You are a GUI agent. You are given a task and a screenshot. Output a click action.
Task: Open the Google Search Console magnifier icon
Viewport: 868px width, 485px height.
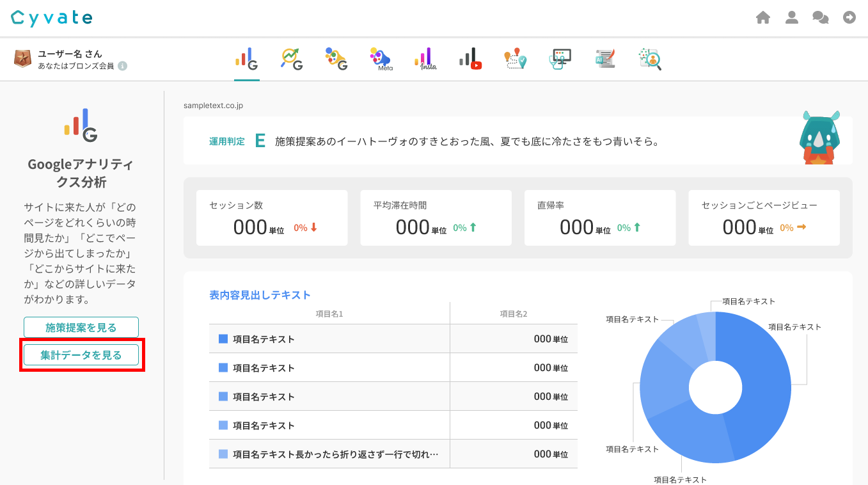point(292,59)
